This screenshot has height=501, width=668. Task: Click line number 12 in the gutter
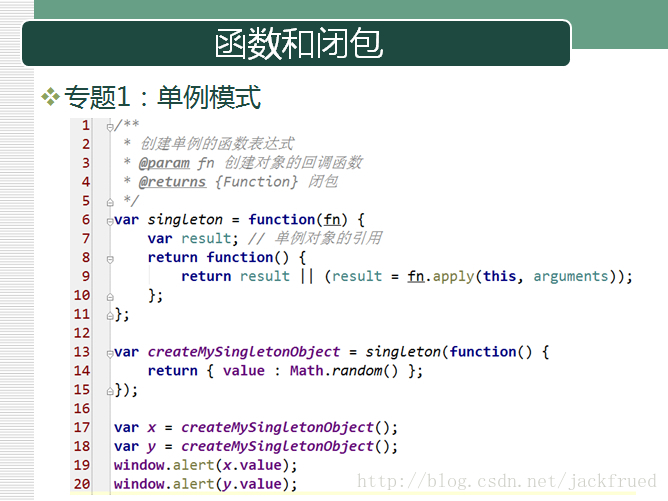coord(82,333)
